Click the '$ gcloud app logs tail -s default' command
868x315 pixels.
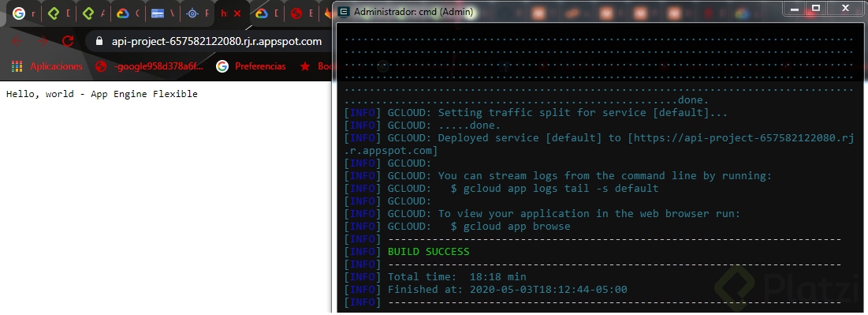coord(555,189)
